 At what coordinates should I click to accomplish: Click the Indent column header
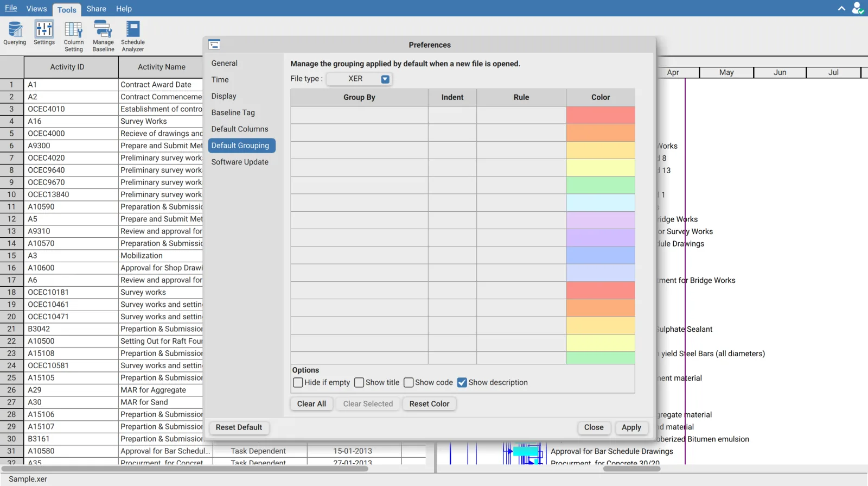[x=452, y=97]
